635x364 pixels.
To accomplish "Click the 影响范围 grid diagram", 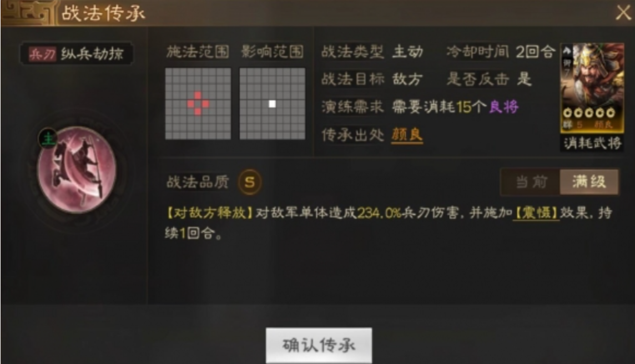I will (x=272, y=104).
